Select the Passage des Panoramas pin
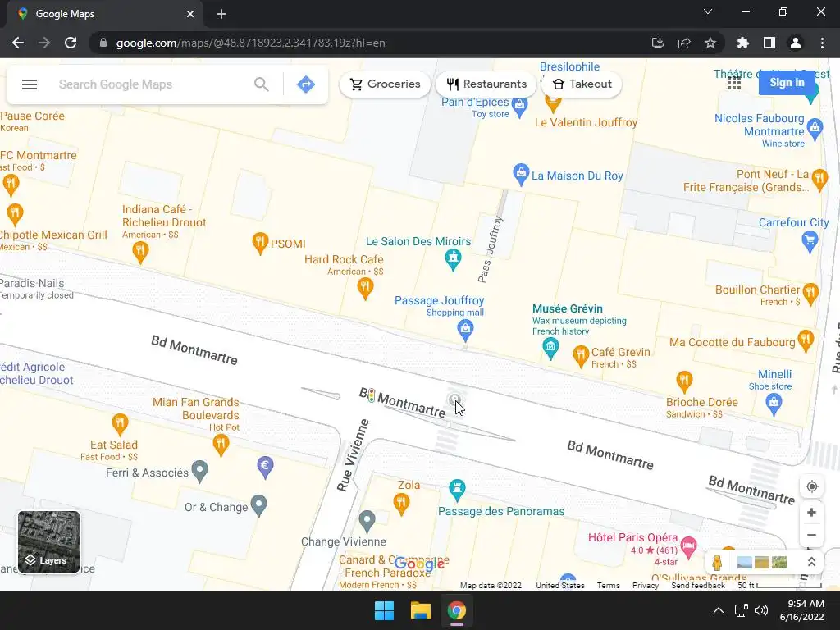Image resolution: width=840 pixels, height=630 pixels. point(457,489)
